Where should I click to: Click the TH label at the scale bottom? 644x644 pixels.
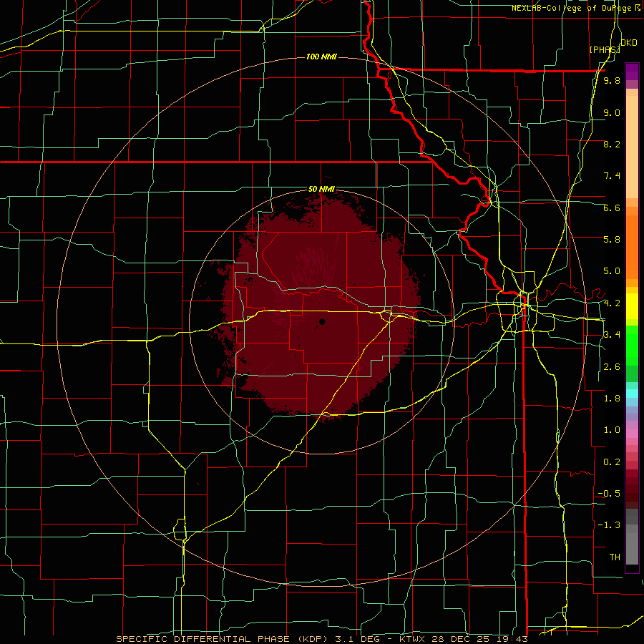[615, 557]
